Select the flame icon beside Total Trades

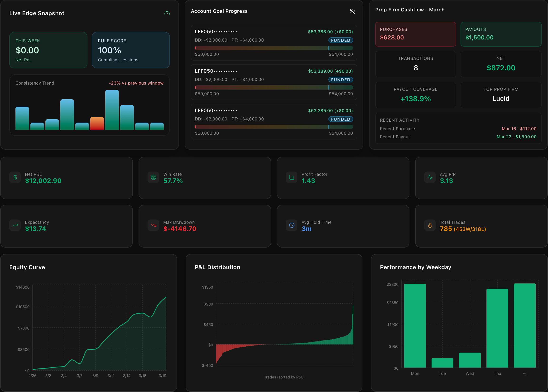(430, 225)
